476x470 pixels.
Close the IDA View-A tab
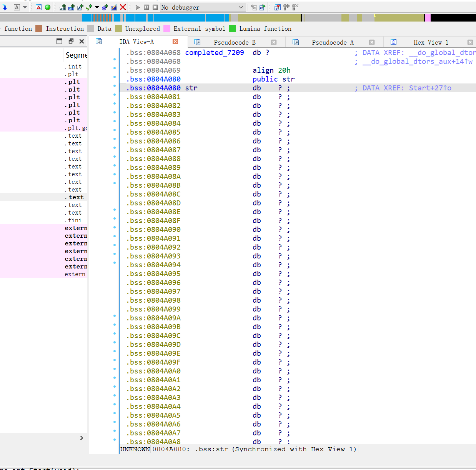[175, 42]
